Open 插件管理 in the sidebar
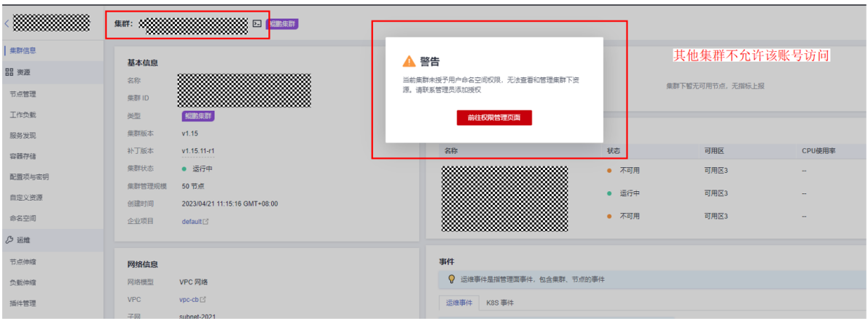 click(23, 303)
